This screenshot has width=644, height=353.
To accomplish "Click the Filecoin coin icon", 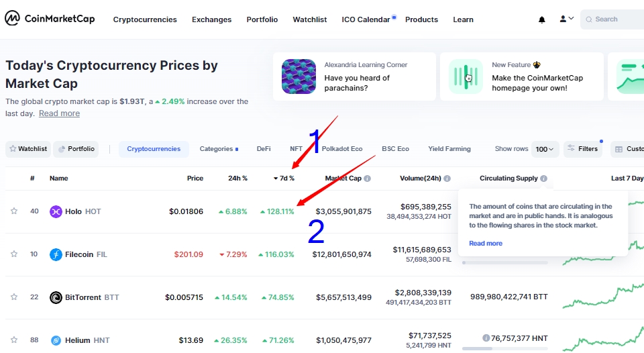I will [56, 254].
